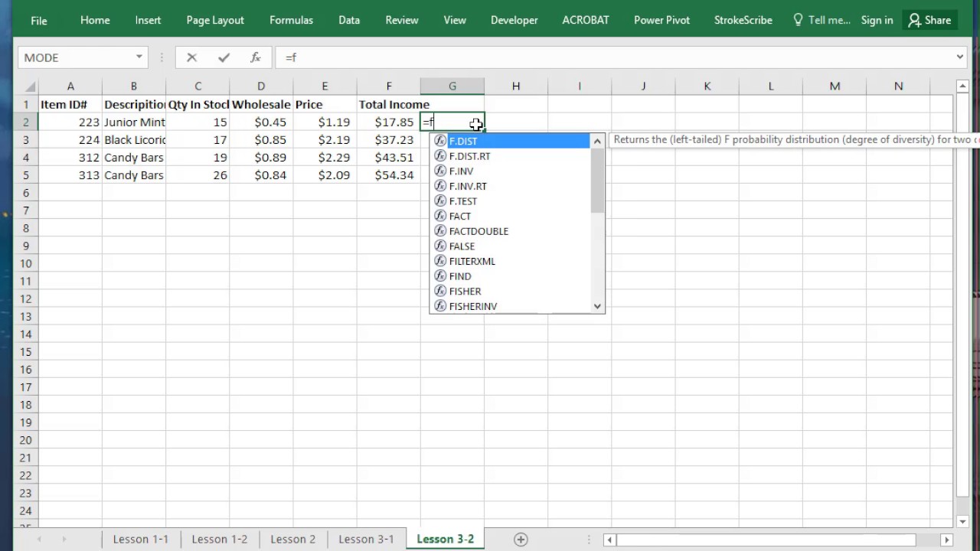Click the horizontal scrollbar left arrow
The height and width of the screenshot is (551, 980).
pyautogui.click(x=609, y=540)
